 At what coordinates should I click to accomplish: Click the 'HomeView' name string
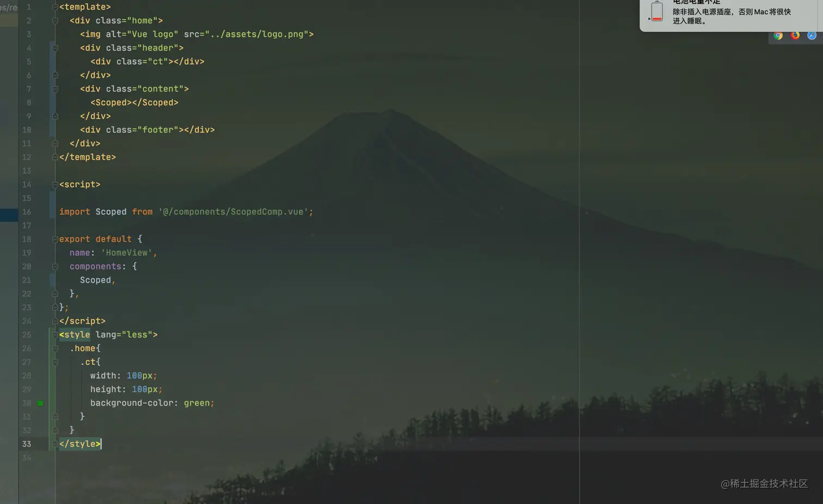click(x=127, y=253)
